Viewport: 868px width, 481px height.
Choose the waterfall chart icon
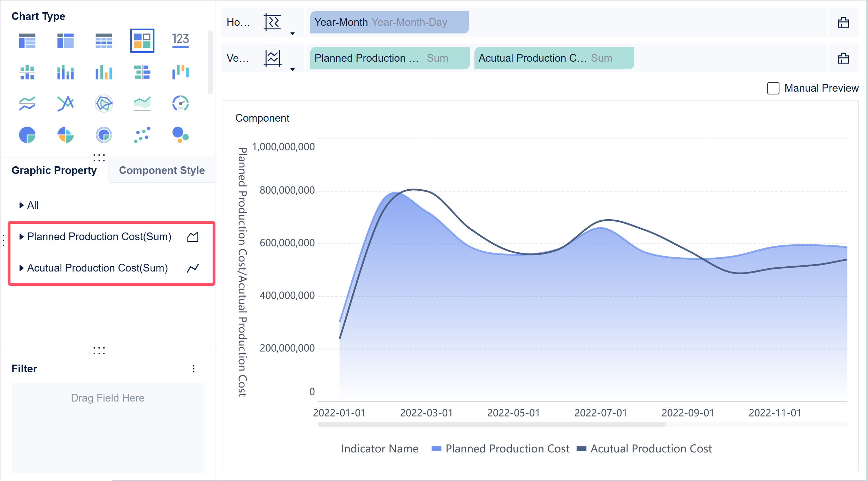click(x=181, y=72)
